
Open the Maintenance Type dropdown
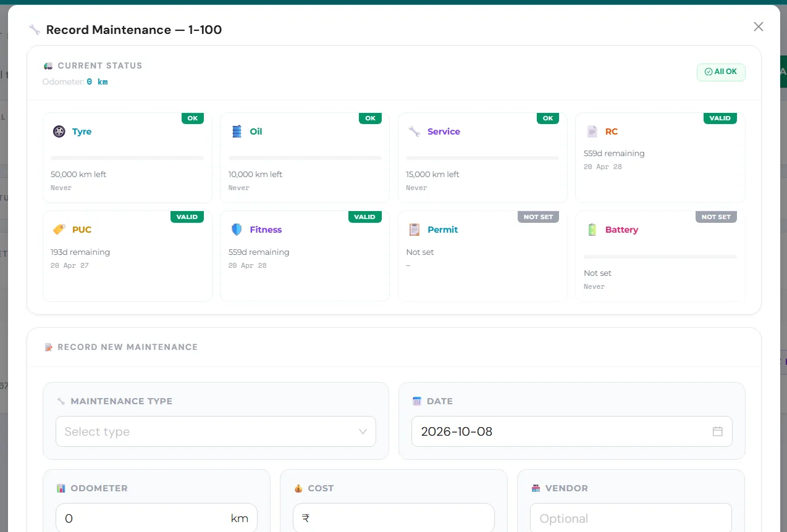pos(216,431)
